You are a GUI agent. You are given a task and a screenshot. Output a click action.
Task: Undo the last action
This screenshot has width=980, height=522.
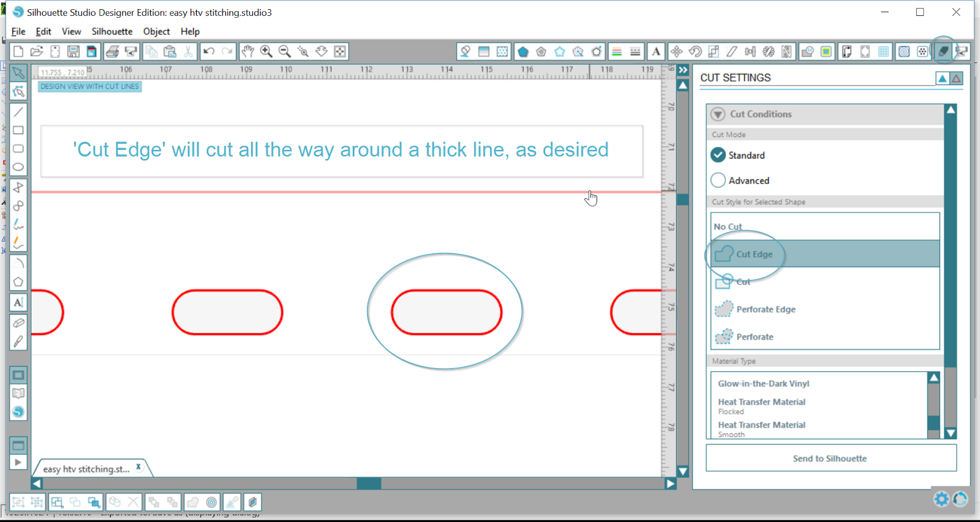click(208, 51)
